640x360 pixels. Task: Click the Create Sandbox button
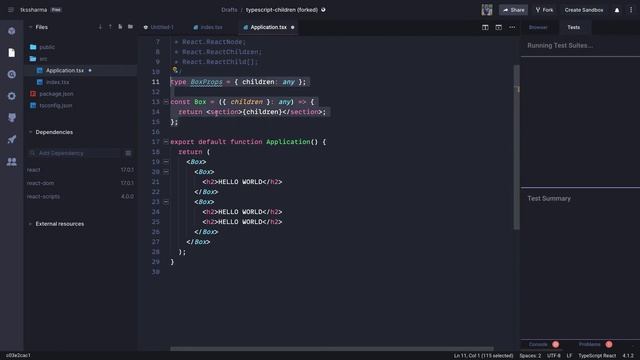(x=584, y=10)
